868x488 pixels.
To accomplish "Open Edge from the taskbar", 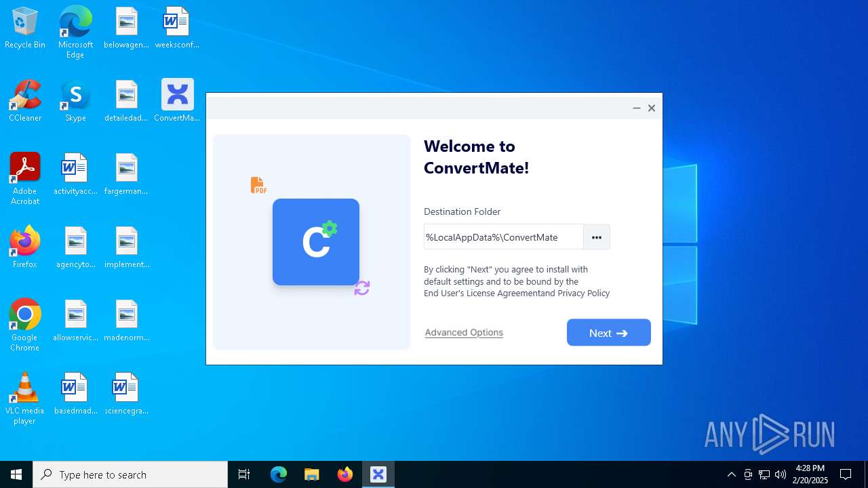I will click(x=279, y=474).
